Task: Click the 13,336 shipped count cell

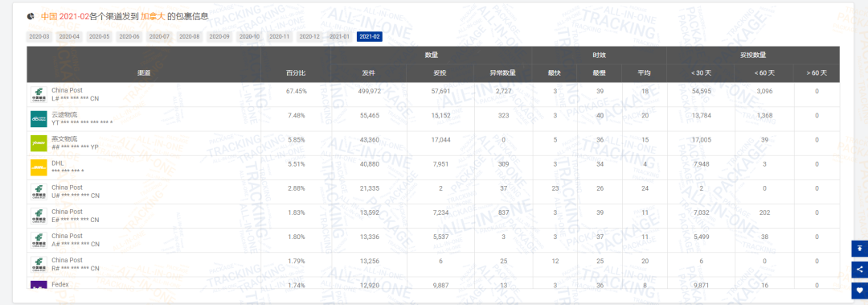Action: (369, 237)
